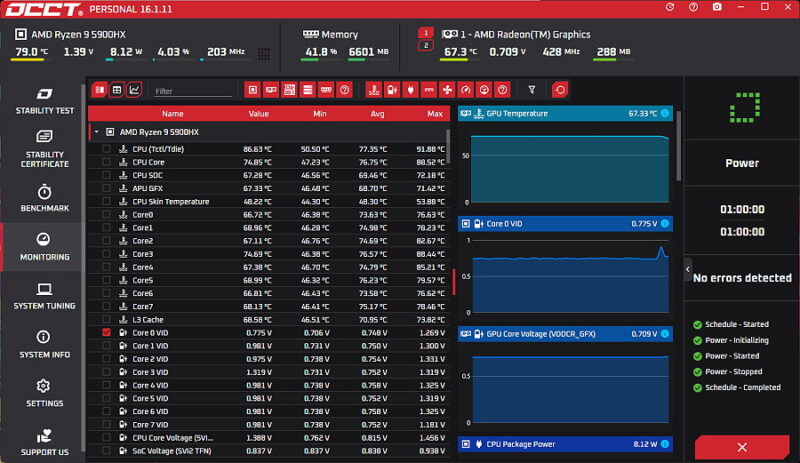Select GPU number 2 in header

tap(426, 45)
